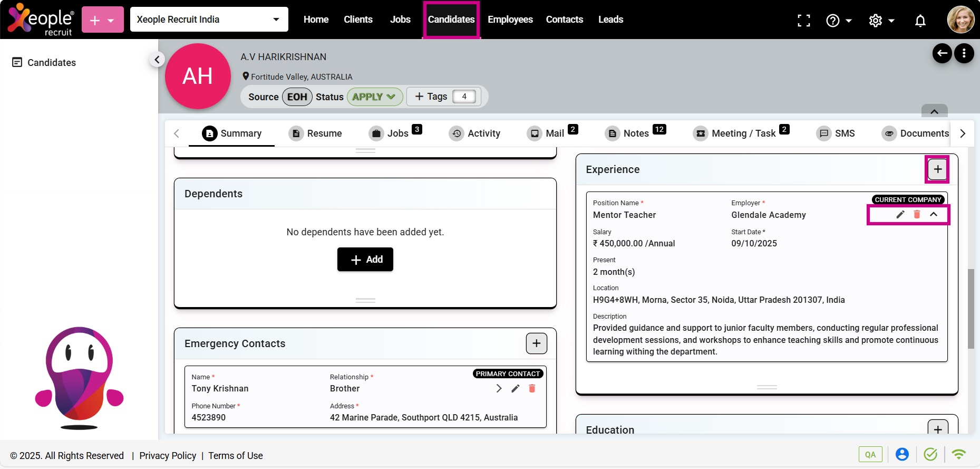Click the vertical page scrollbar
The width and height of the screenshot is (980, 469).
click(971, 309)
